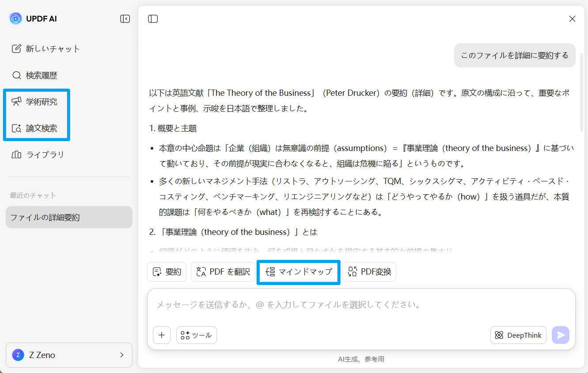588x373 pixels.
Task: Open the ツール menu
Action: tap(197, 335)
